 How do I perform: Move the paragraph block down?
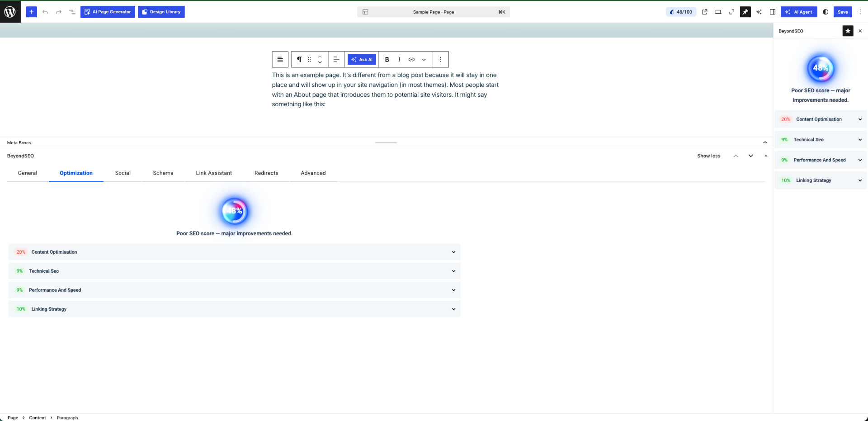[320, 62]
